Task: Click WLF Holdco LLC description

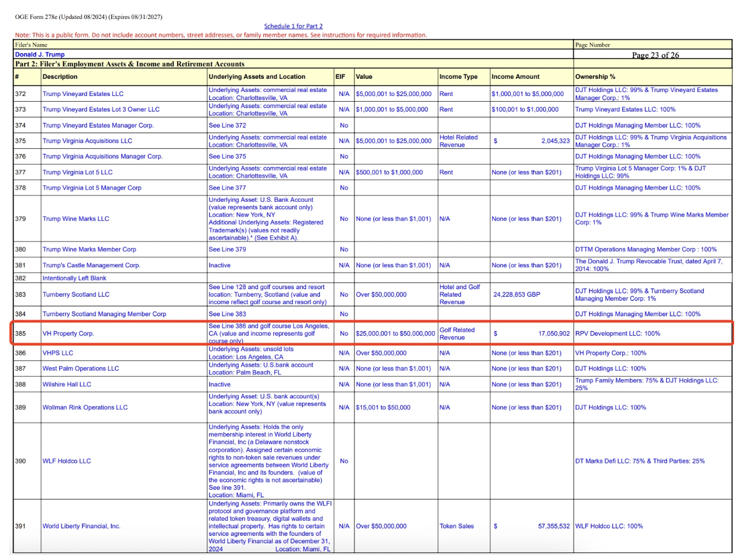Action: click(67, 461)
